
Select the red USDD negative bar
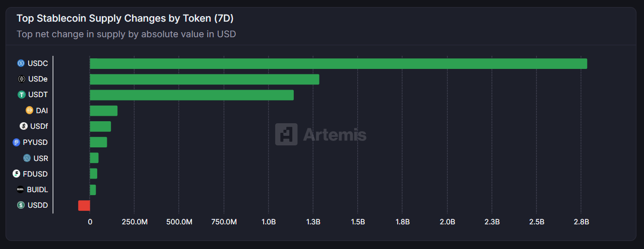coord(84,205)
